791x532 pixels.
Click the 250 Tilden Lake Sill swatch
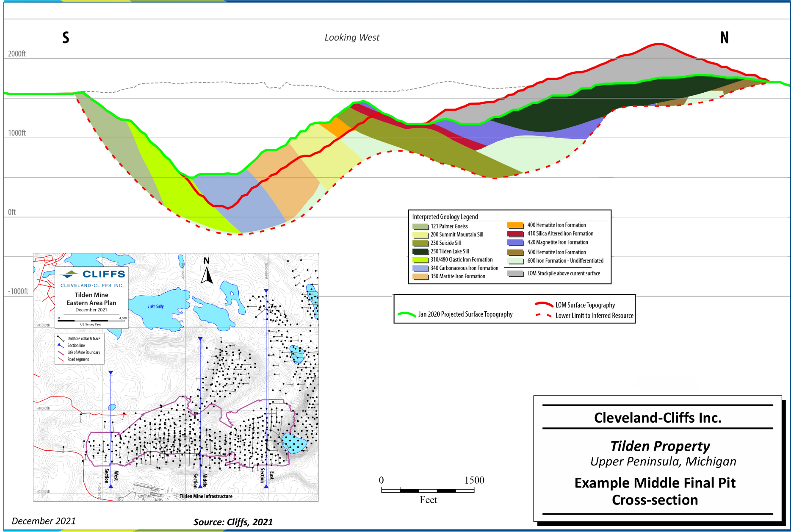pyautogui.click(x=420, y=252)
